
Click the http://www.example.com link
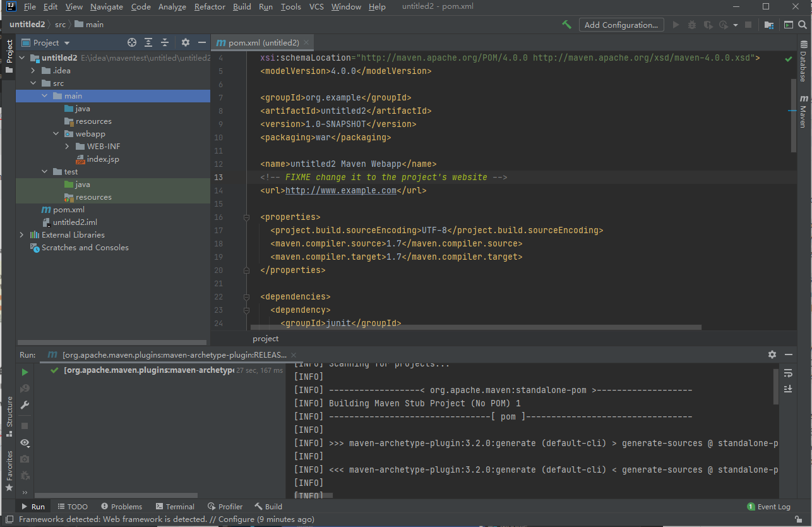(341, 190)
